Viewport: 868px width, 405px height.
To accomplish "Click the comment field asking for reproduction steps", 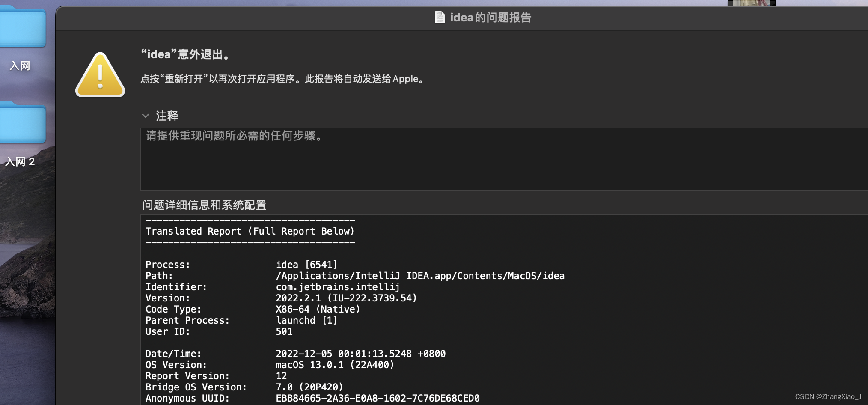I will tap(504, 159).
